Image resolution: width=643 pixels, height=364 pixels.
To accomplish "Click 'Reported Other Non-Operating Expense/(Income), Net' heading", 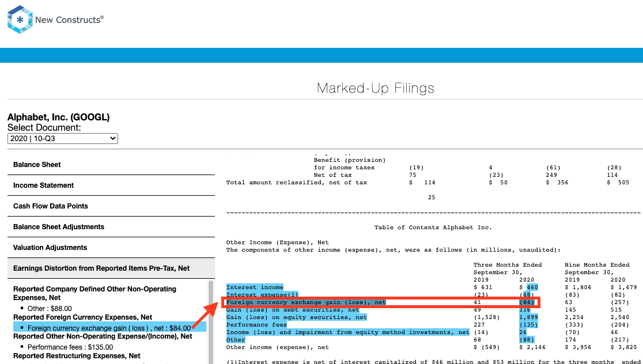I will pyautogui.click(x=103, y=336).
